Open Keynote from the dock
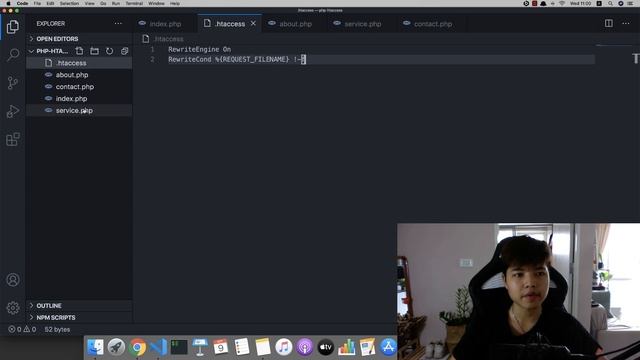640x360 pixels. point(200,347)
